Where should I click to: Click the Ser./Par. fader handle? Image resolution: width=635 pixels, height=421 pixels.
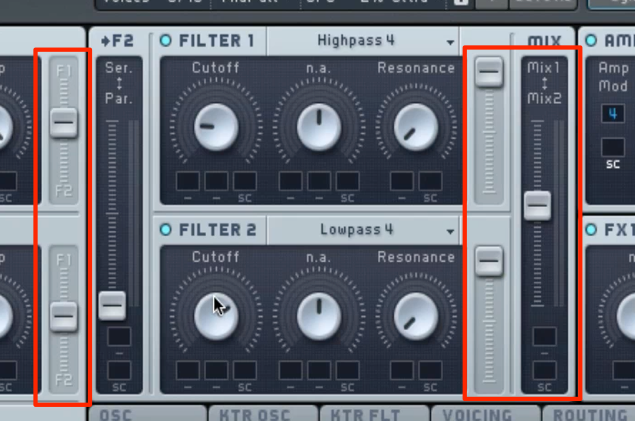click(x=112, y=306)
